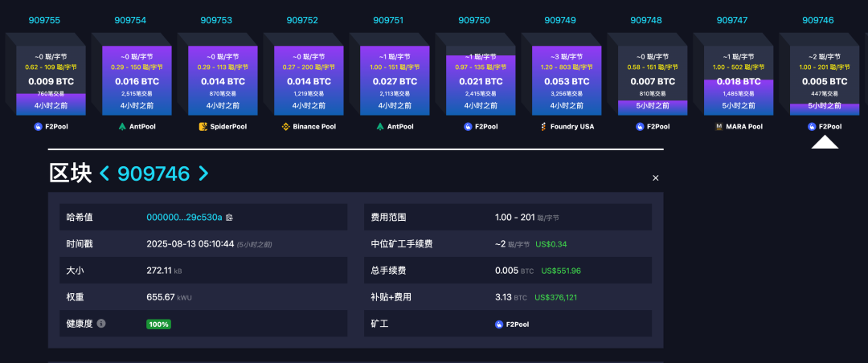Image resolution: width=868 pixels, height=363 pixels.
Task: Click 0.053 BTC on block 909749
Action: click(567, 81)
